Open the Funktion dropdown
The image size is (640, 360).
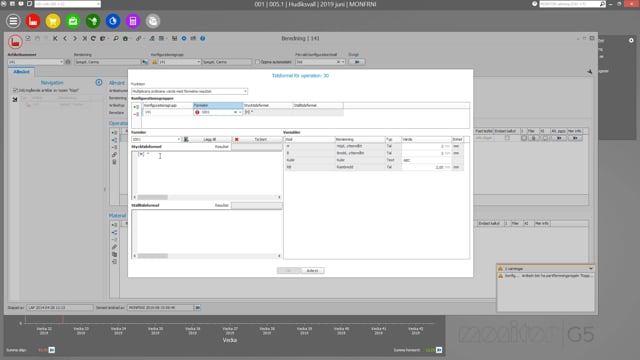coord(245,91)
